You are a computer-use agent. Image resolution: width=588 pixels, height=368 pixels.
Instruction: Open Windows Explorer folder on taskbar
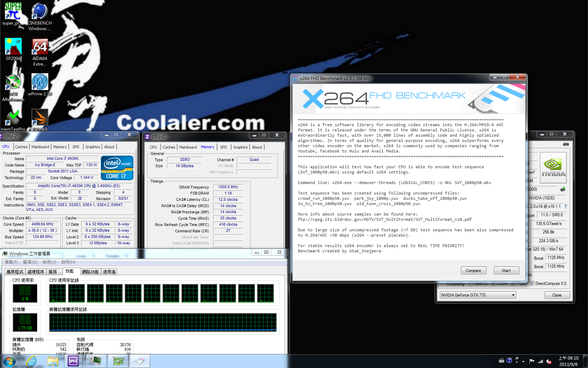(x=53, y=361)
